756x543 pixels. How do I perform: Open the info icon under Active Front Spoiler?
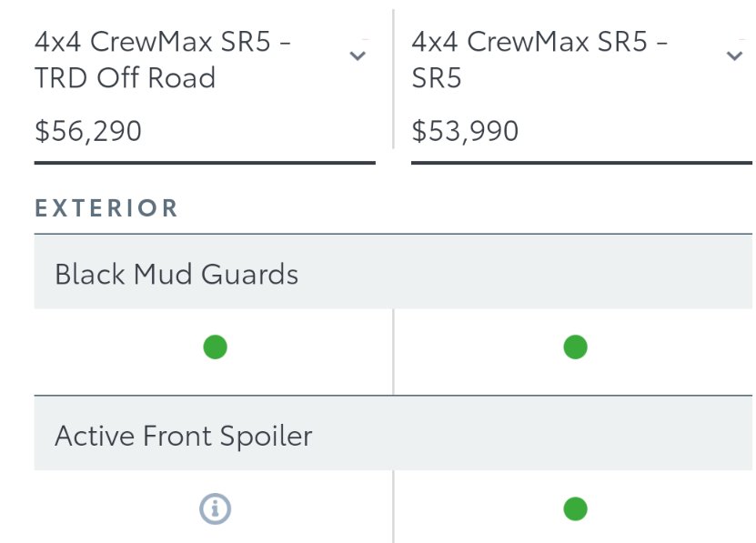tap(215, 508)
